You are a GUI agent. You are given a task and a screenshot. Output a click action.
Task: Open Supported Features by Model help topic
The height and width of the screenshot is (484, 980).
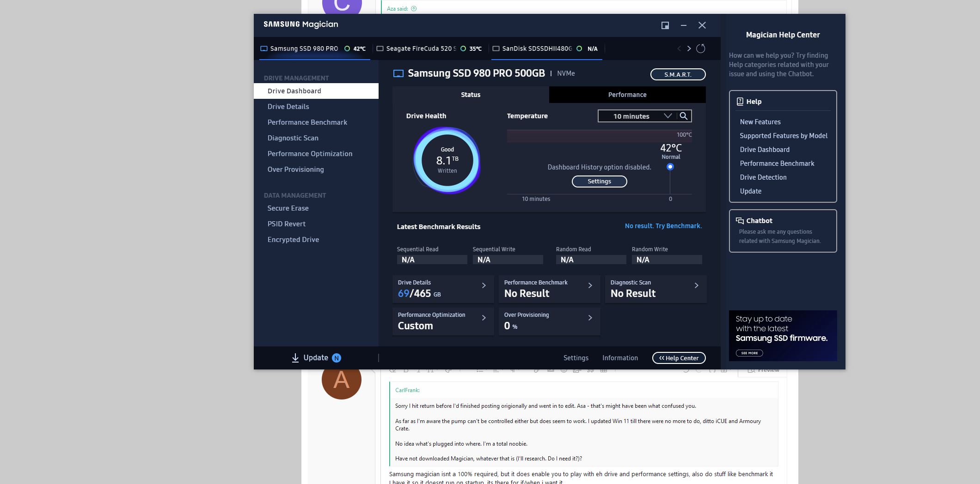[784, 136]
